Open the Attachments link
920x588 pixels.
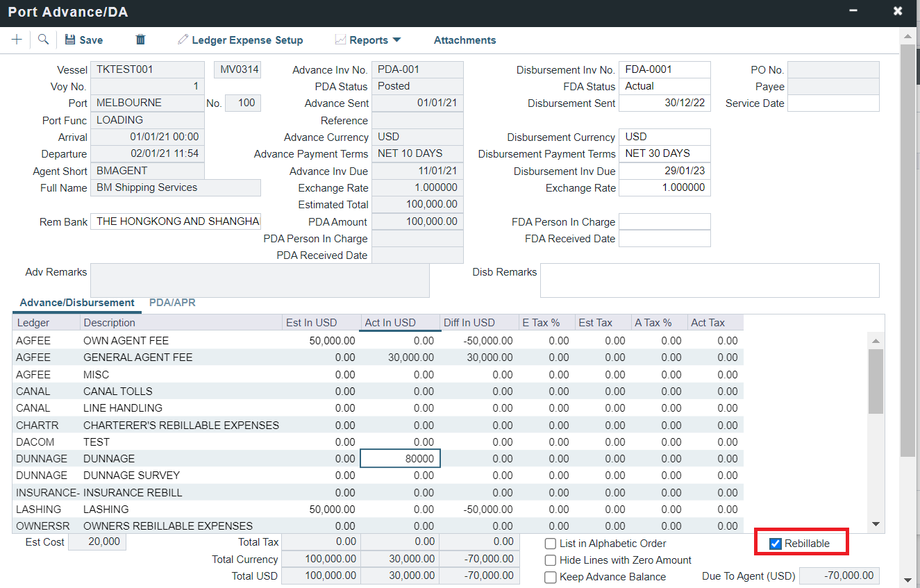tap(465, 40)
